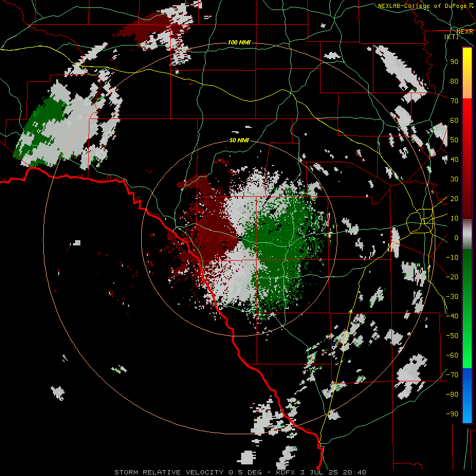Click the "-20" value on the scale
476x476 pixels.
[452, 277]
